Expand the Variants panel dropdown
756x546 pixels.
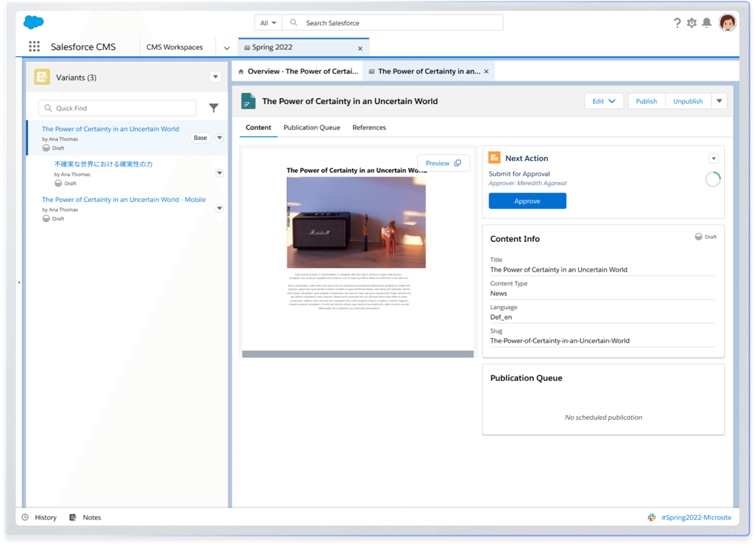(216, 77)
